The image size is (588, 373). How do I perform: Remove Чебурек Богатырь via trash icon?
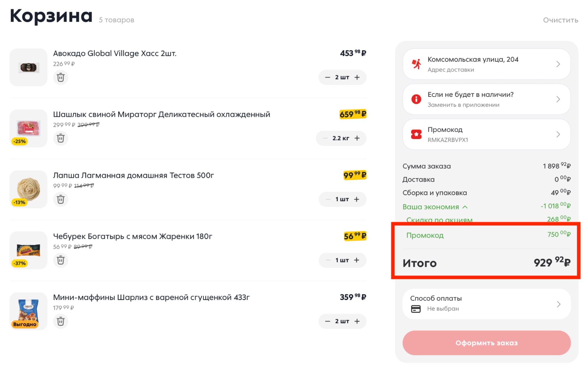(x=61, y=260)
